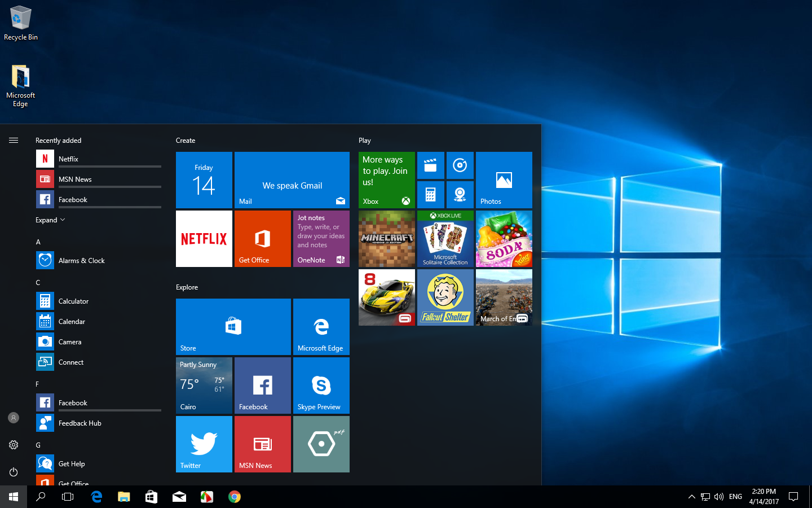
Task: Launch the March of Empires tile
Action: [x=504, y=297]
